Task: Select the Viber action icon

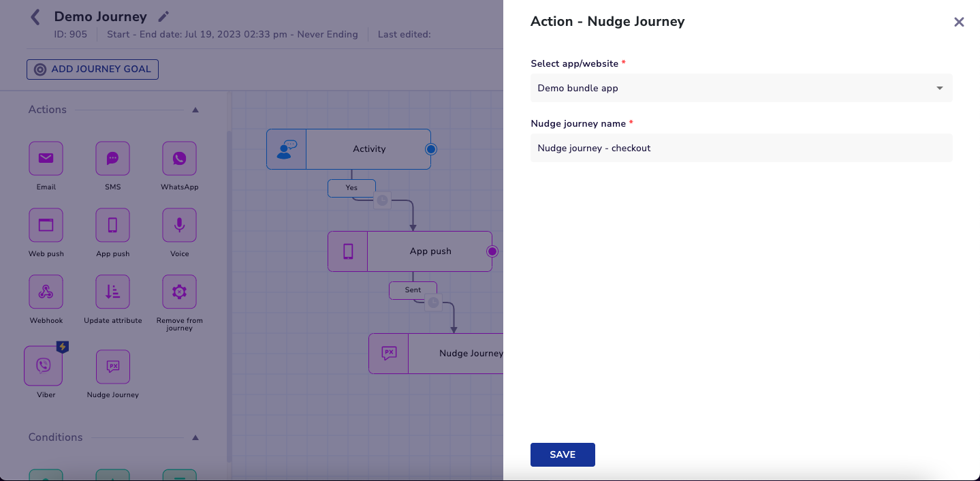Action: [x=44, y=366]
